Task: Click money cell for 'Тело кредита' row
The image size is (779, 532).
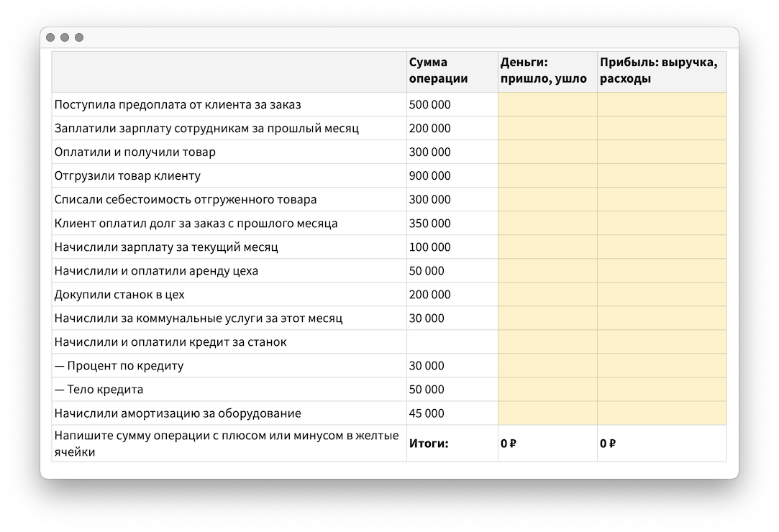Action: pyautogui.click(x=547, y=389)
